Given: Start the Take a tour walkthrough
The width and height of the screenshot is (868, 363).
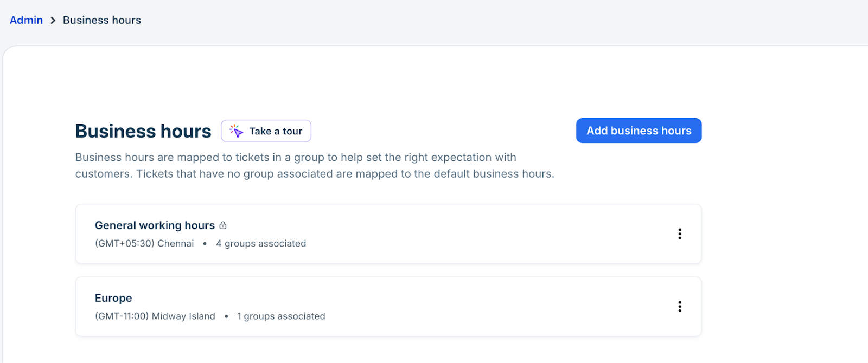Looking at the screenshot, I should 276,131.
